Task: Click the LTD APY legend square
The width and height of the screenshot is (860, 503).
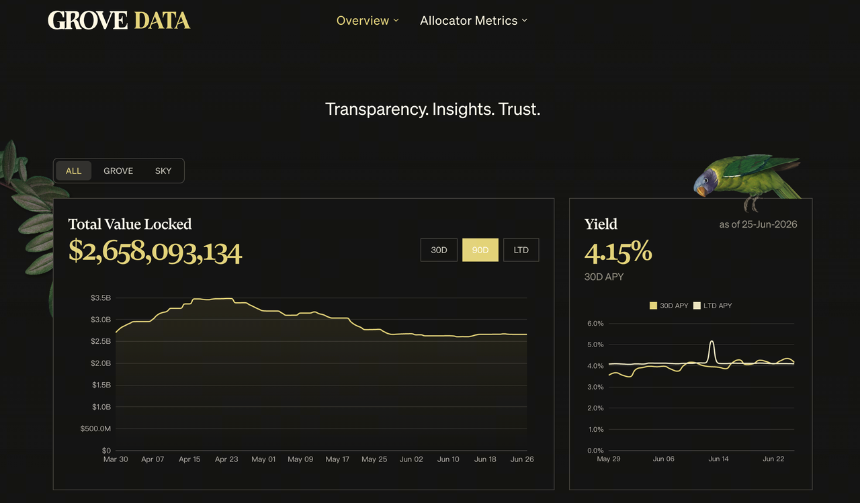Action: point(697,306)
